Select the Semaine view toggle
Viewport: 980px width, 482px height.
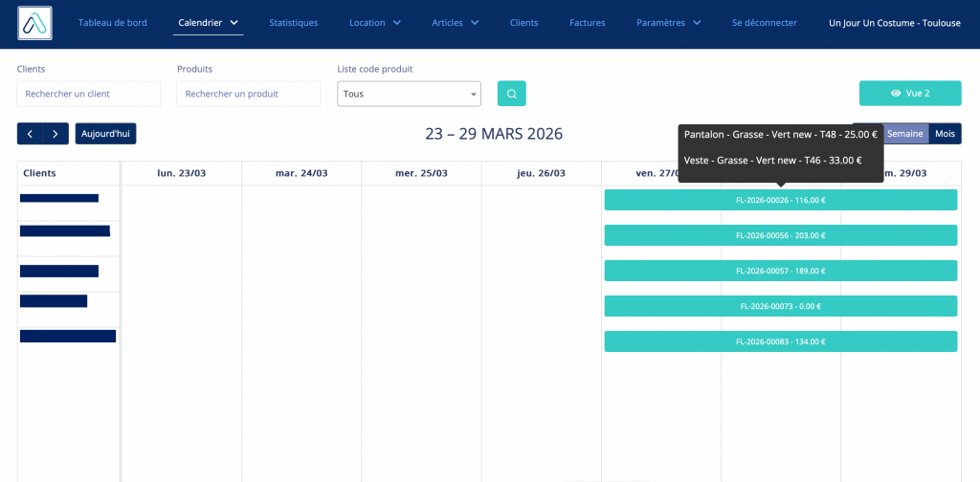tap(904, 134)
